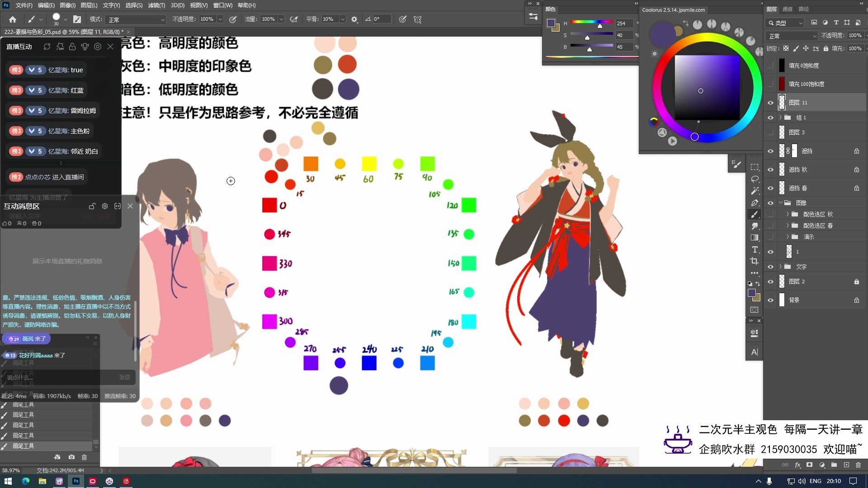Open brush mode 正常 dropdown
868x488 pixels.
(136, 19)
